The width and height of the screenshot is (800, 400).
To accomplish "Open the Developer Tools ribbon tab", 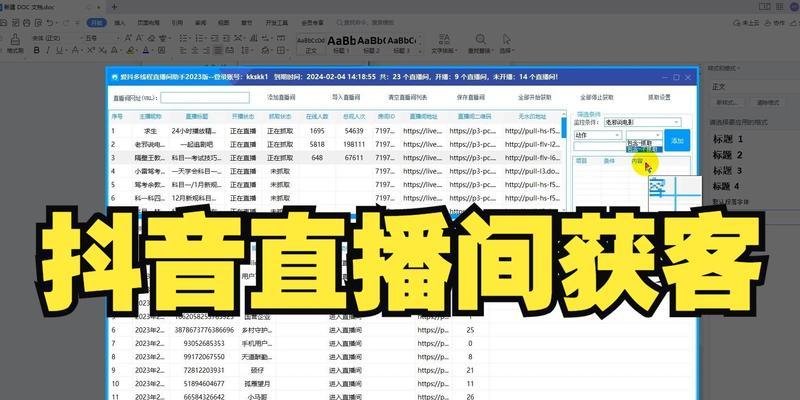I will (277, 23).
